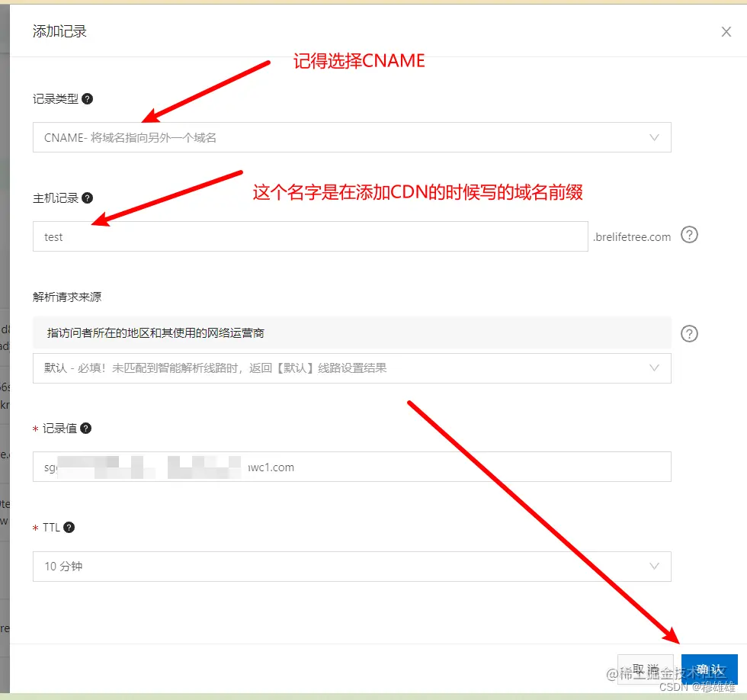Screen dimensions: 747x700
Task: Click circled help beside 解析请求来源 section
Action: pos(689,333)
